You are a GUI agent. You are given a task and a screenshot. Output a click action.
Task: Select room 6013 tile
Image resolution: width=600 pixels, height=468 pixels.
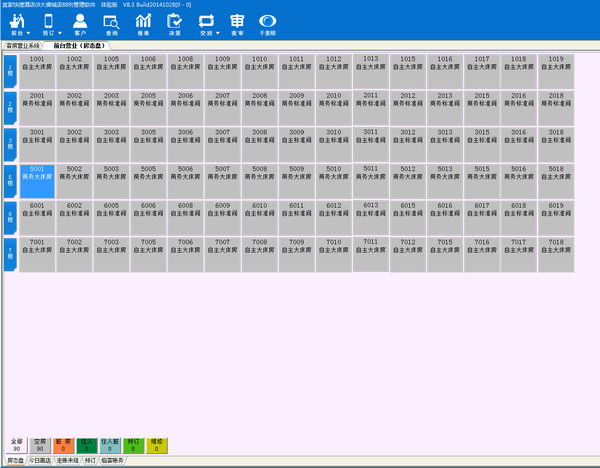pyautogui.click(x=371, y=218)
